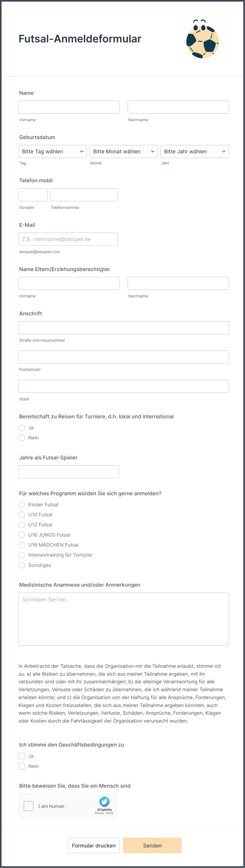Open the 'Bitte Monat wählen' dropdown
Viewport: 245px width, 868px height.
[x=124, y=152]
